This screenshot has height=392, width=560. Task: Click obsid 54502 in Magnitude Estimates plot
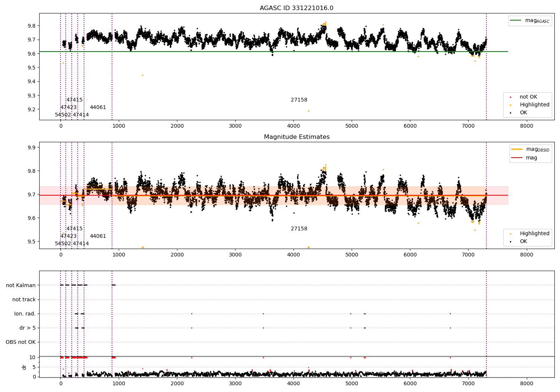[63, 244]
